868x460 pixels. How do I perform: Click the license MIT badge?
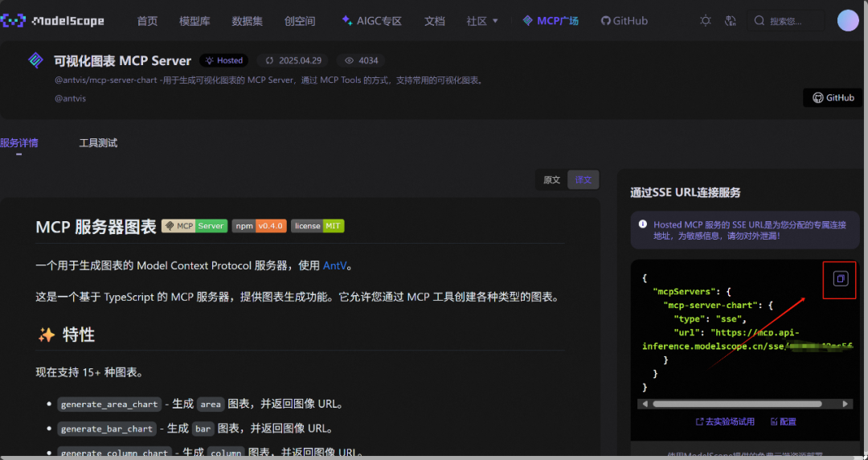pyautogui.click(x=317, y=225)
